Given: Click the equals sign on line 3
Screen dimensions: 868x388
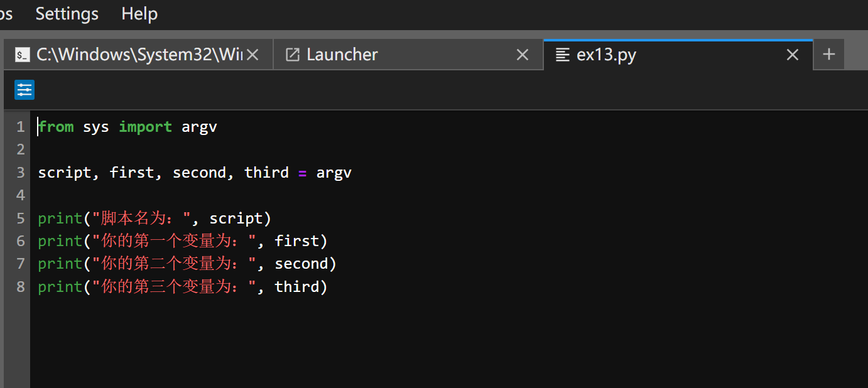Looking at the screenshot, I should click(302, 173).
